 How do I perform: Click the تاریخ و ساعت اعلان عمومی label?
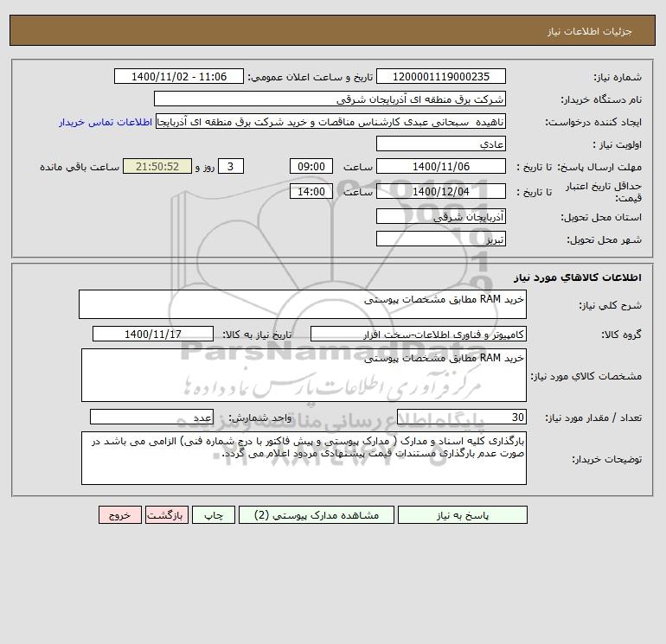310,77
